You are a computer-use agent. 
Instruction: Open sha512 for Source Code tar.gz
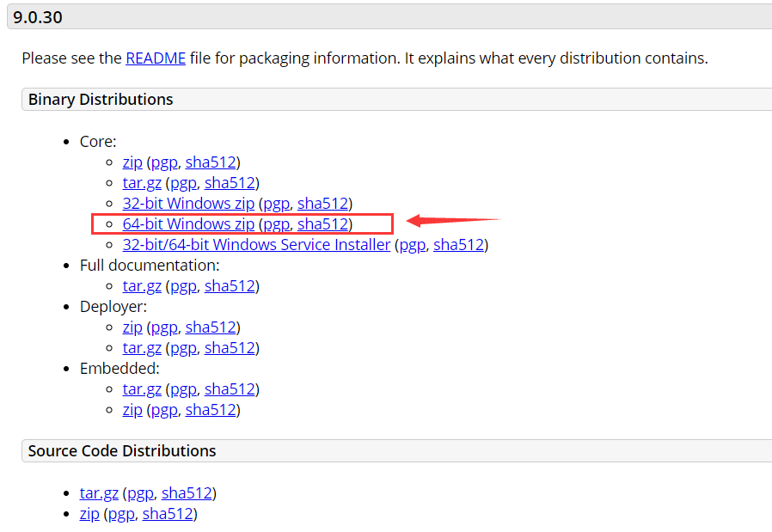[187, 493]
